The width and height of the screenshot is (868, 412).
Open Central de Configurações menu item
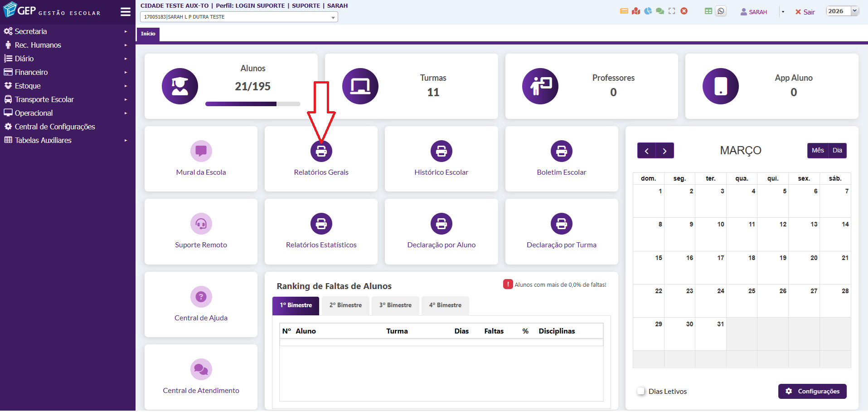[55, 127]
